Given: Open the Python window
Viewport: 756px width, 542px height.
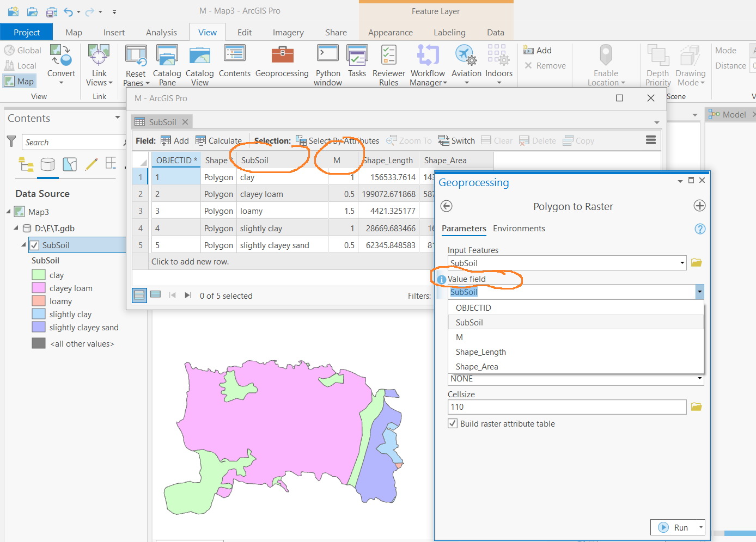Looking at the screenshot, I should point(327,64).
